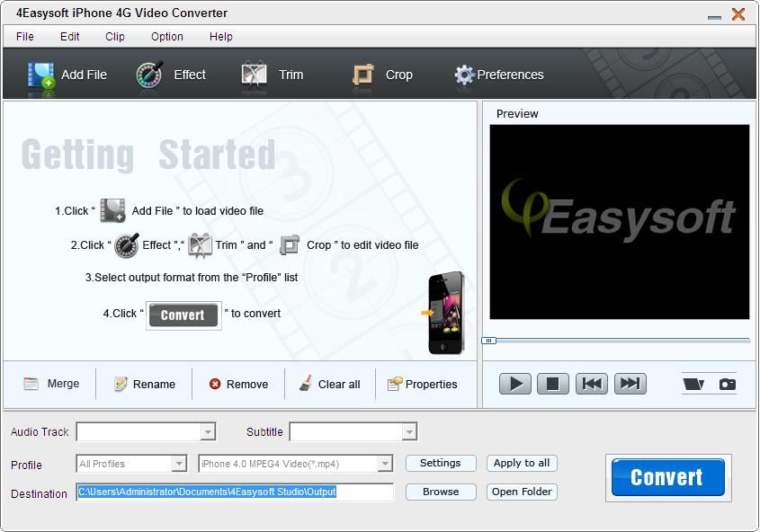This screenshot has width=760, height=532.
Task: Open the Crop tool icon in toolbar
Action: (363, 75)
